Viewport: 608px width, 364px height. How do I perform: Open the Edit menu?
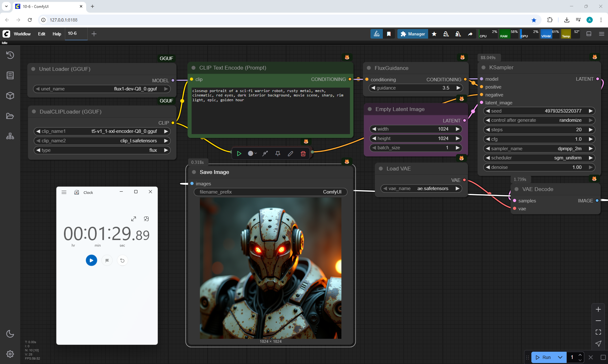(41, 34)
